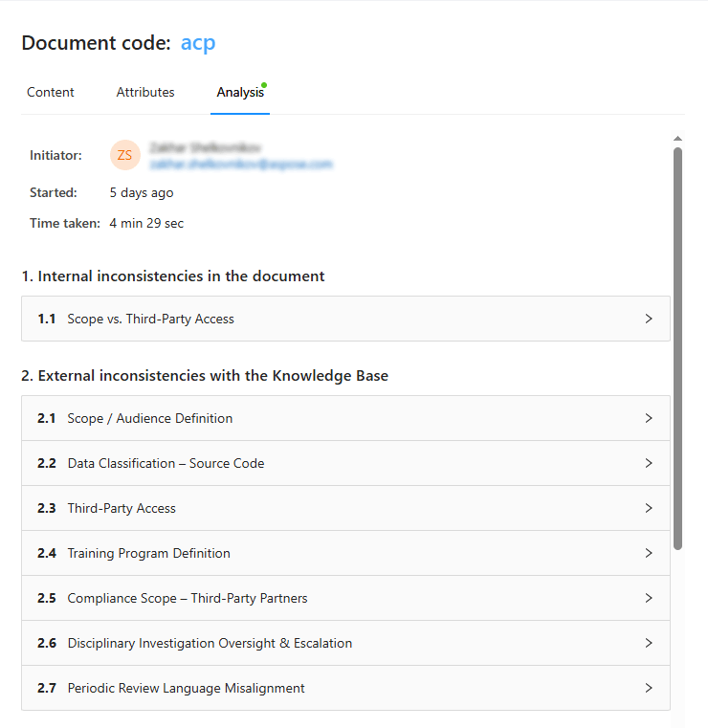708x728 pixels.
Task: Click the acp document code link
Action: pos(198,43)
